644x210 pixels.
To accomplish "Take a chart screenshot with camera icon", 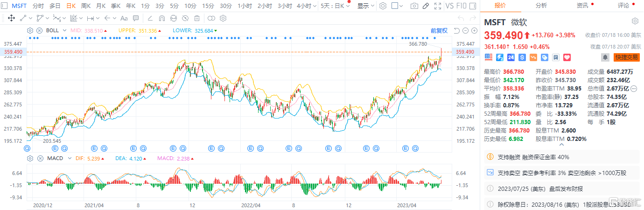I will tap(414, 6).
